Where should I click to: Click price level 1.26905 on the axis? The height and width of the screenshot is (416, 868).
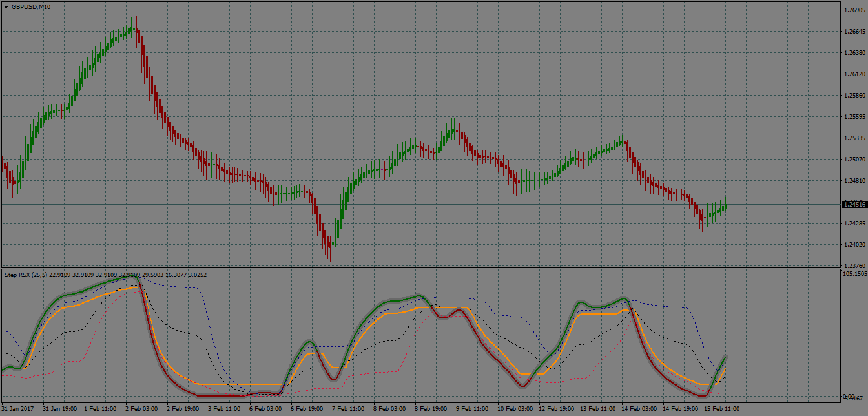pos(855,10)
